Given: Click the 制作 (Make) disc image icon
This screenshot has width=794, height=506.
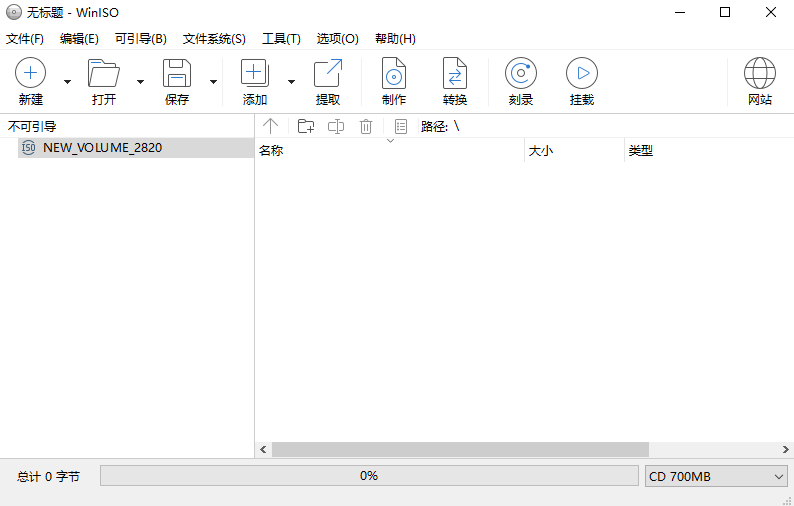Looking at the screenshot, I should coord(393,73).
